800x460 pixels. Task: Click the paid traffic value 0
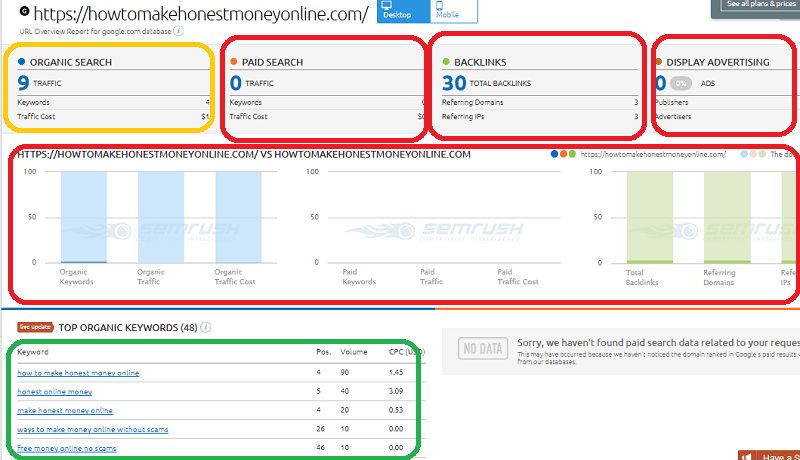[x=235, y=83]
